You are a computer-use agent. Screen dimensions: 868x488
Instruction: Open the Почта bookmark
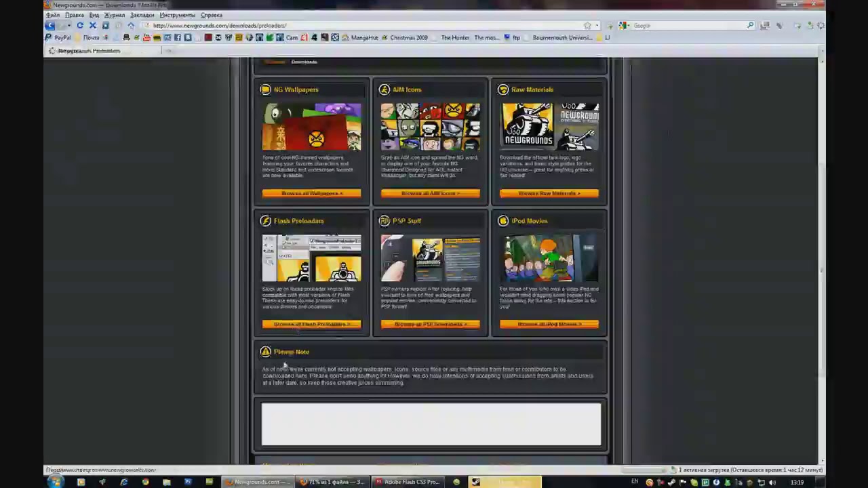(87, 37)
